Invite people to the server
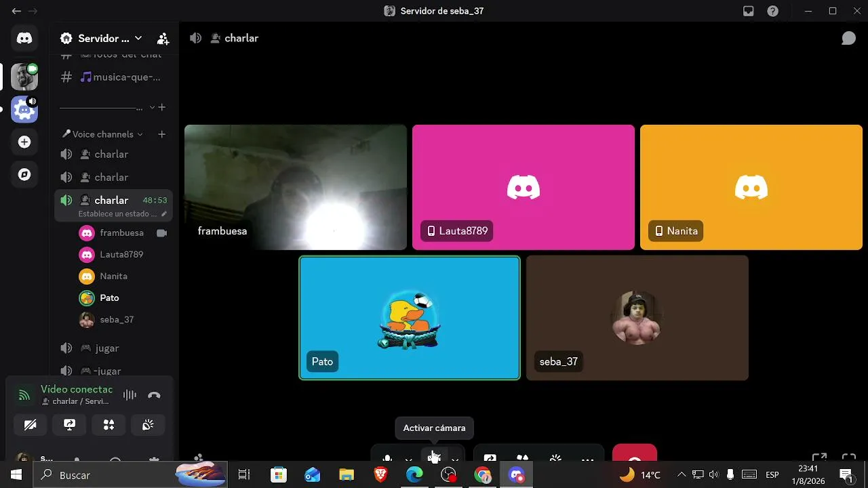Image resolution: width=868 pixels, height=488 pixels. [163, 39]
